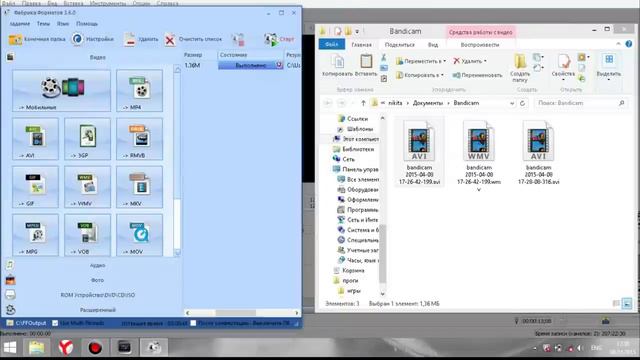The height and width of the screenshot is (360, 640).
Task: Pick the RMVB conversion tile
Action: (x=139, y=139)
